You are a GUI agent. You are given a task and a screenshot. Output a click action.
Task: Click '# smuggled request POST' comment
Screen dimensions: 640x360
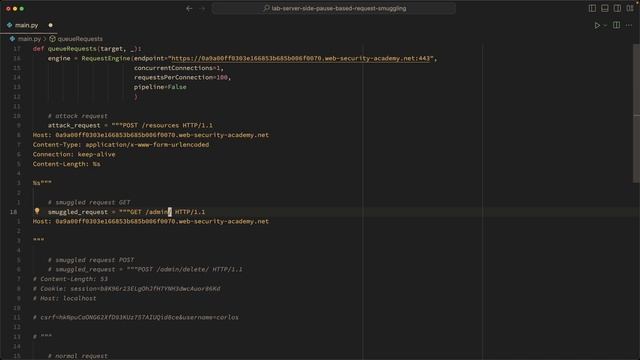tap(91, 260)
